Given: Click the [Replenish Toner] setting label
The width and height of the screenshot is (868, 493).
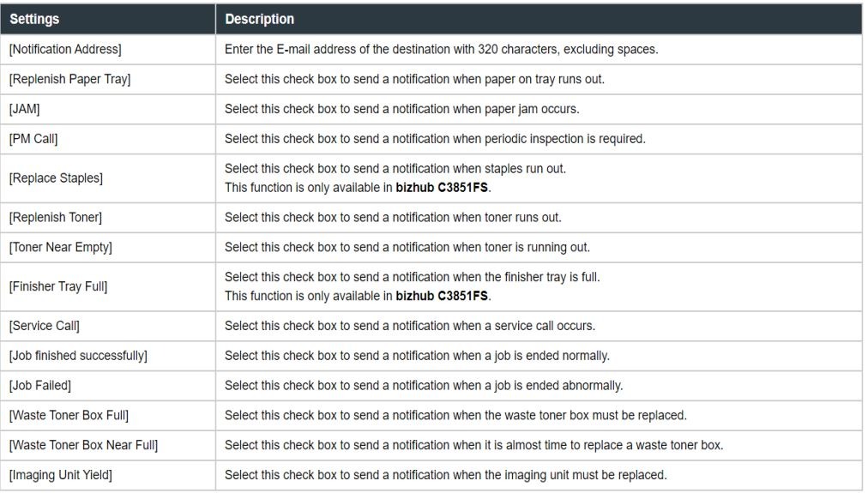Looking at the screenshot, I should point(55,218).
